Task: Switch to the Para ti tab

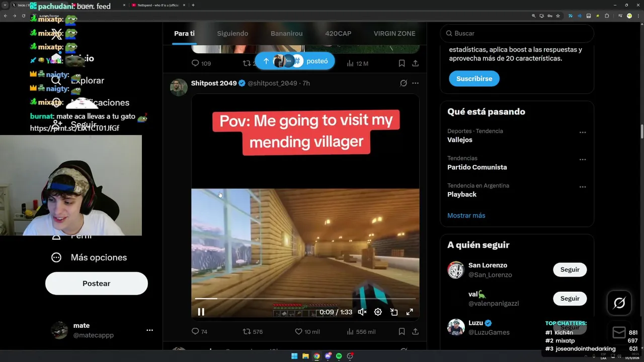Action: pyautogui.click(x=184, y=33)
